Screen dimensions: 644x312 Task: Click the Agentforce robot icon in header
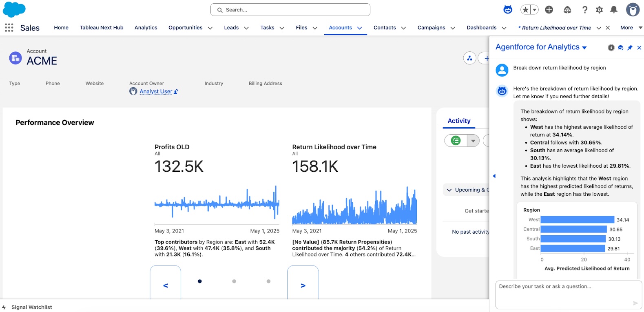point(508,10)
